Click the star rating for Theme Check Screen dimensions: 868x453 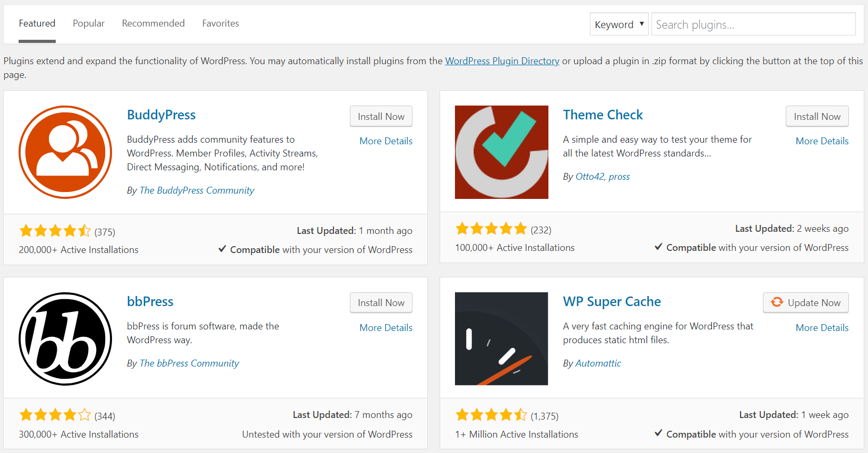pos(491,228)
